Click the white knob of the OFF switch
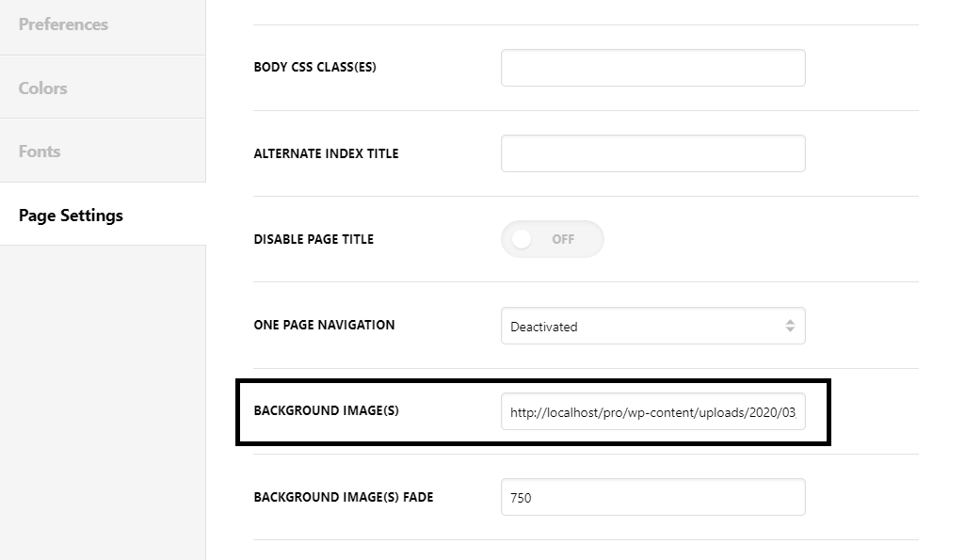965x560 pixels. tap(522, 239)
